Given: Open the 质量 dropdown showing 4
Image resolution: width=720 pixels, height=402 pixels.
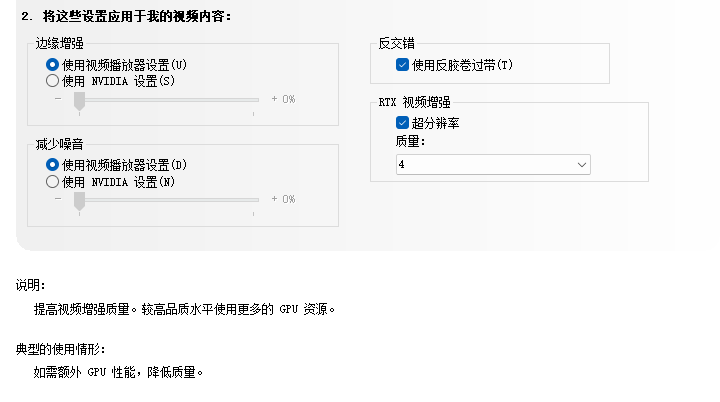Looking at the screenshot, I should [x=492, y=164].
